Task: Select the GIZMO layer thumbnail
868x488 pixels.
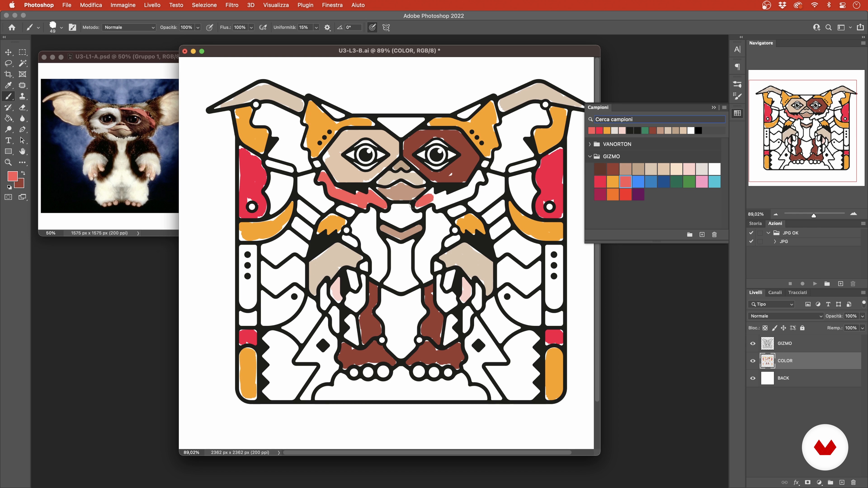Action: 767,343
